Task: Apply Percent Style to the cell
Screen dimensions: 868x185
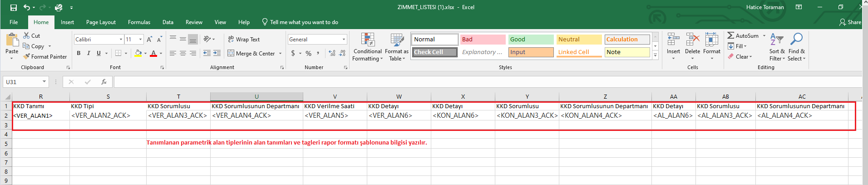Action: [309, 54]
